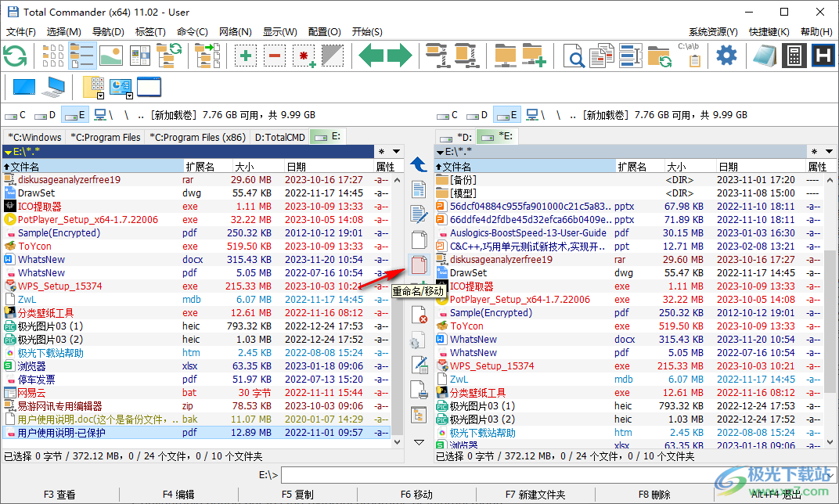
Task: Click the blue desktop screen icon
Action: (24, 87)
